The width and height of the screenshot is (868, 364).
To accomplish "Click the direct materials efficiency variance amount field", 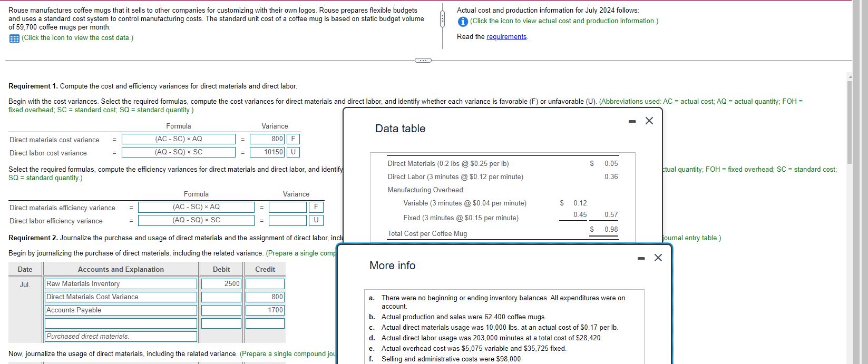I will coord(288,207).
